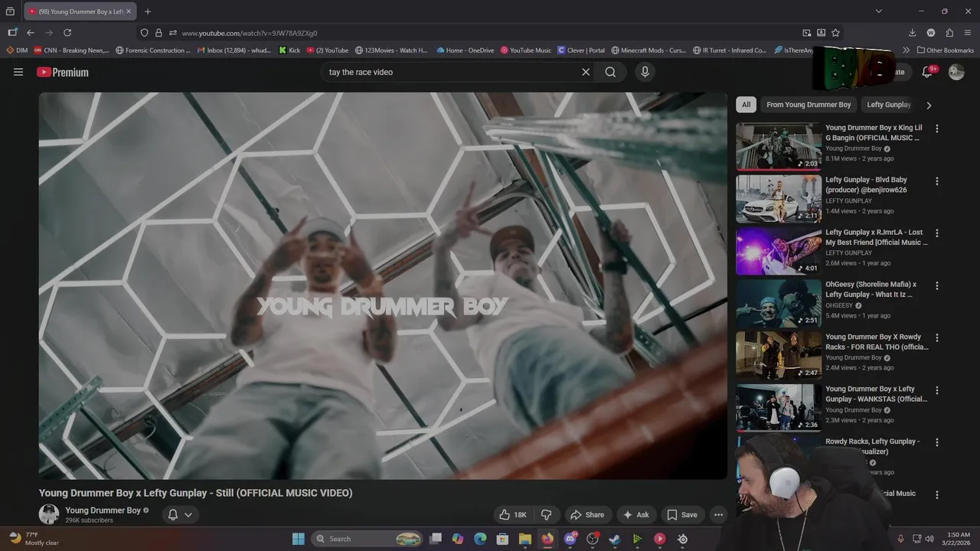Click the Ask button under the video
980x551 pixels.
[x=635, y=515]
